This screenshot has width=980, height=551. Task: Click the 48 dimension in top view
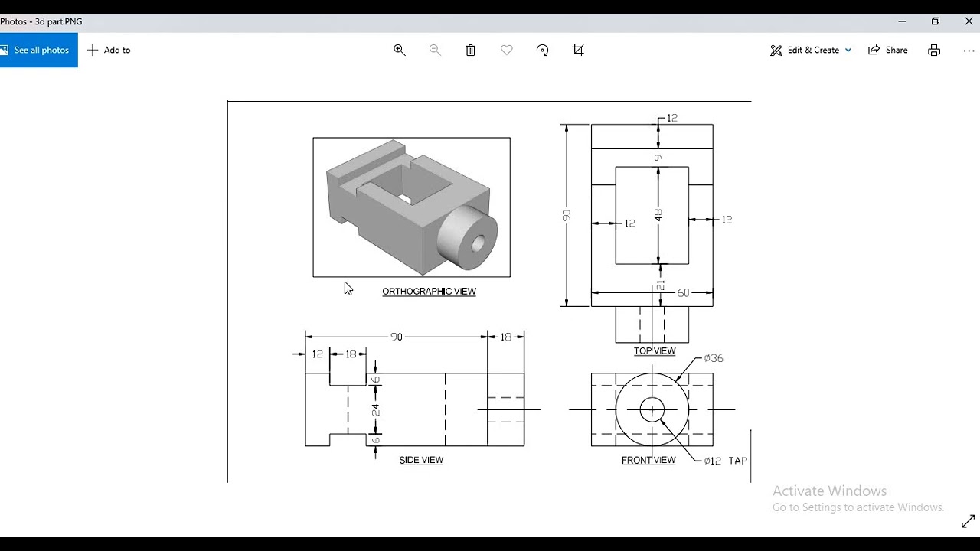[x=658, y=215]
